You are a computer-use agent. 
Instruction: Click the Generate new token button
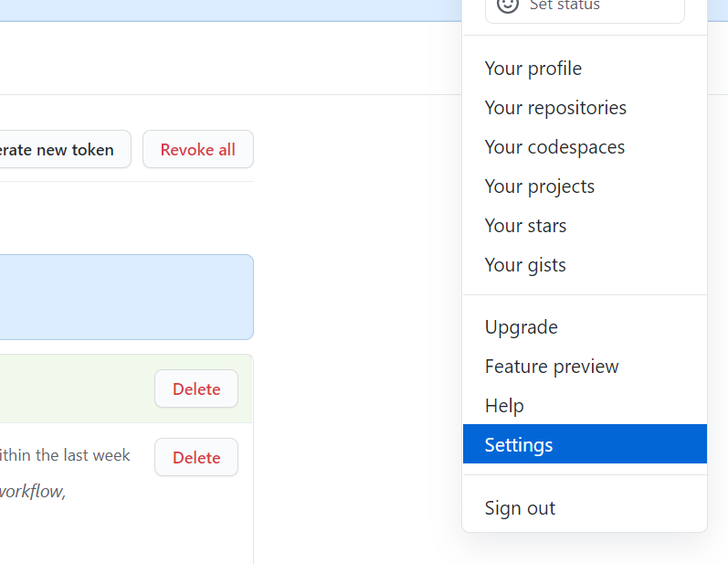65,149
